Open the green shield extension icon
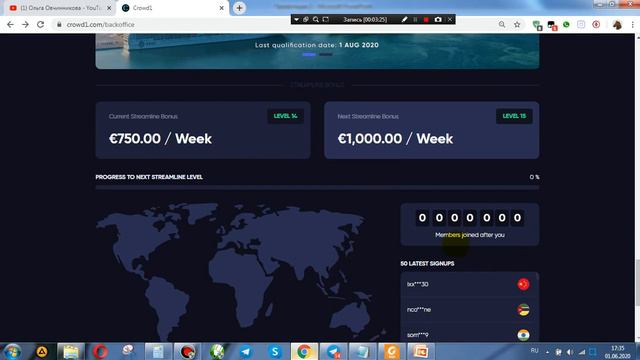Image resolution: width=640 pixels, height=360 pixels. coord(538,25)
